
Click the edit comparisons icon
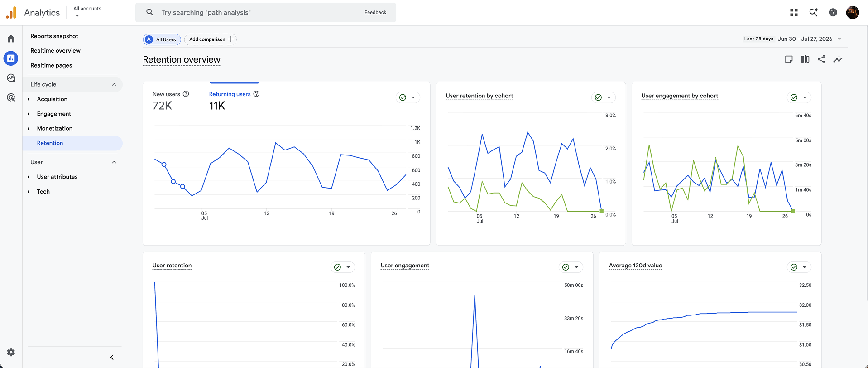(x=805, y=59)
